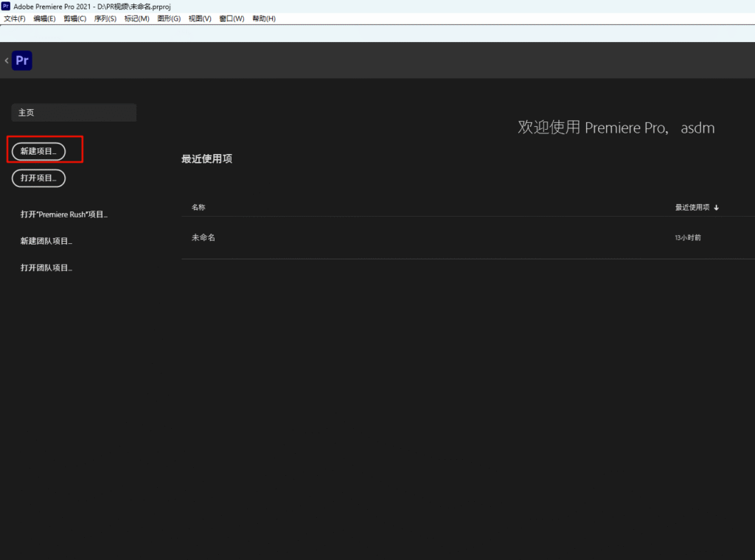755x560 pixels.
Task: Open the 帮助(H) menu
Action: (x=264, y=18)
